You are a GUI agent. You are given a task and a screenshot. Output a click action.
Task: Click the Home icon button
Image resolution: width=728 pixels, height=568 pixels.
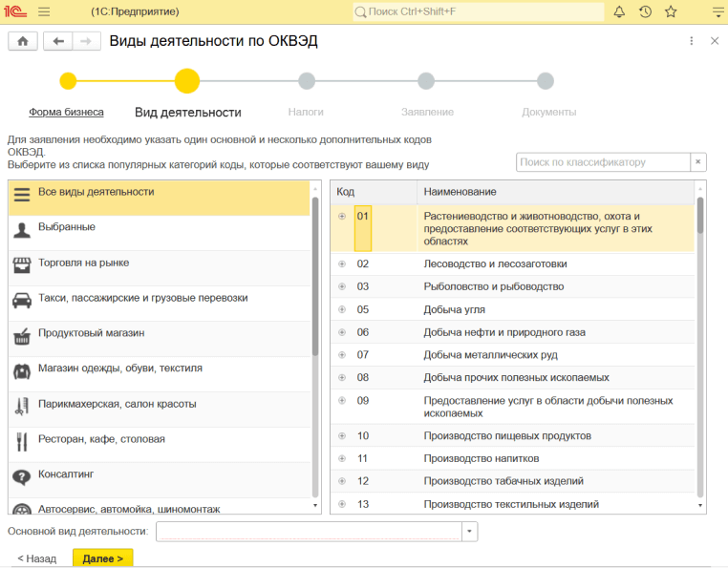tap(23, 41)
